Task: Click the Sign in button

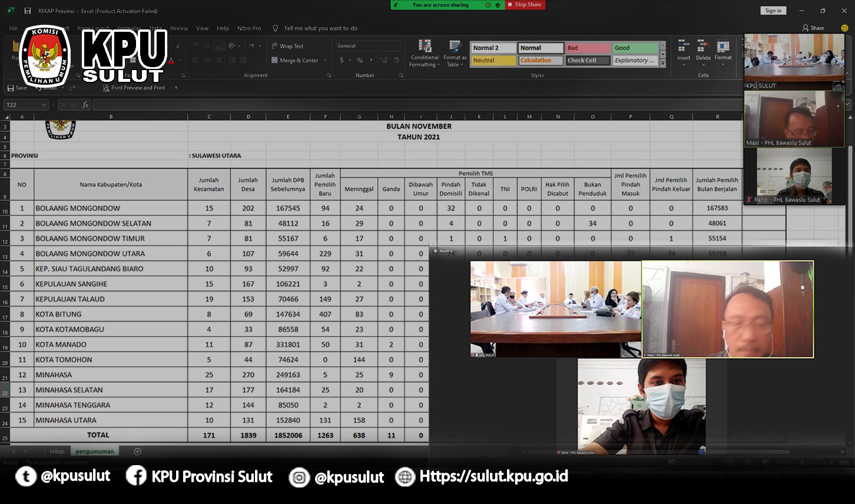Action: point(773,11)
